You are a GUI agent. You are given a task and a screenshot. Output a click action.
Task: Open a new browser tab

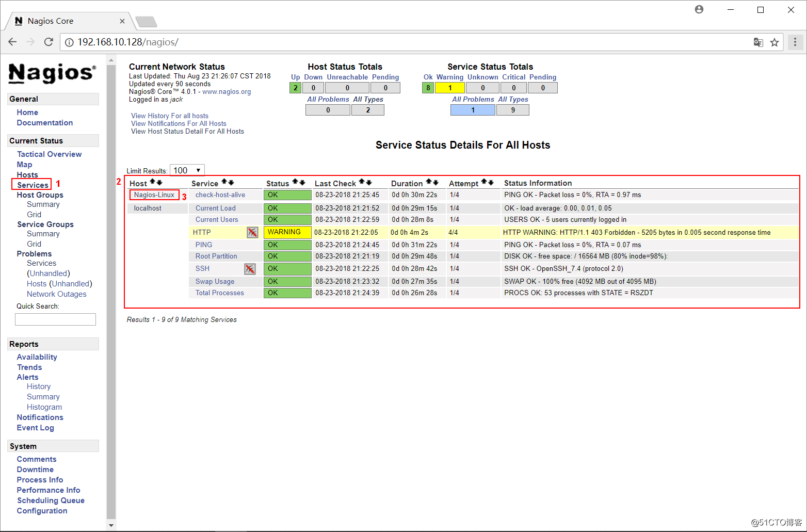pyautogui.click(x=146, y=22)
